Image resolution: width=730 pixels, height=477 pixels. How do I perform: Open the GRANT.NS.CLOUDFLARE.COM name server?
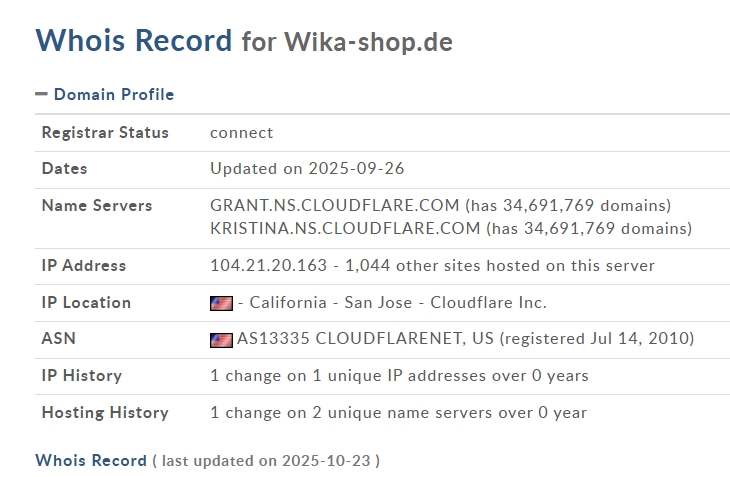[335, 205]
